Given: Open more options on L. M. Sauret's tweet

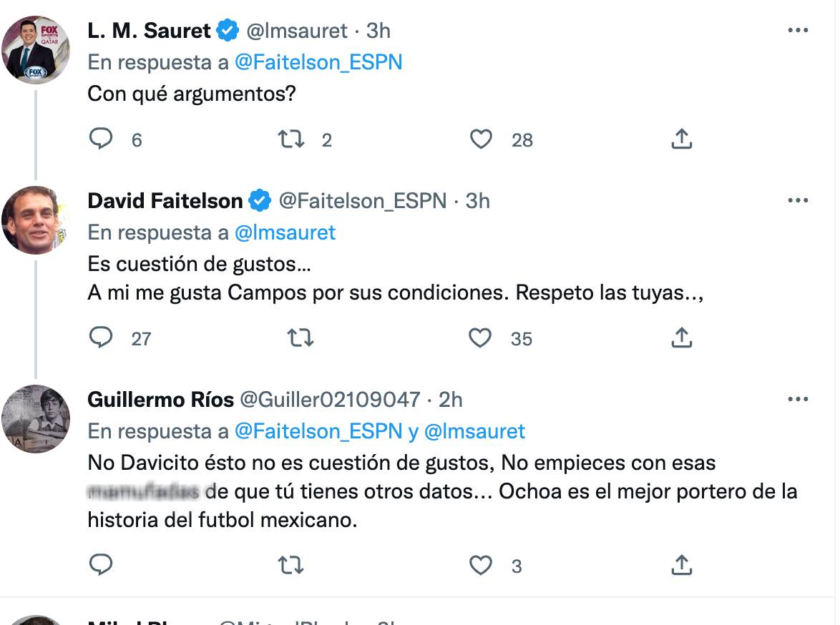Looking at the screenshot, I should tap(798, 31).
